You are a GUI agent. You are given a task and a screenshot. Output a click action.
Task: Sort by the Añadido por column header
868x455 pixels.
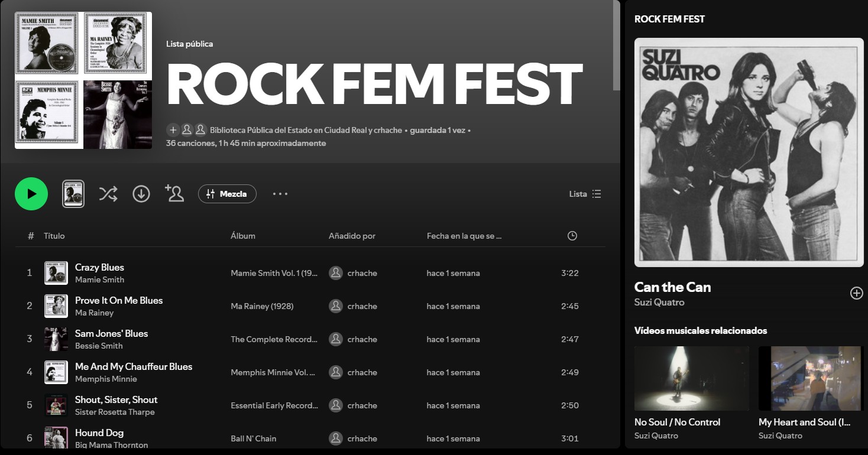[352, 236]
